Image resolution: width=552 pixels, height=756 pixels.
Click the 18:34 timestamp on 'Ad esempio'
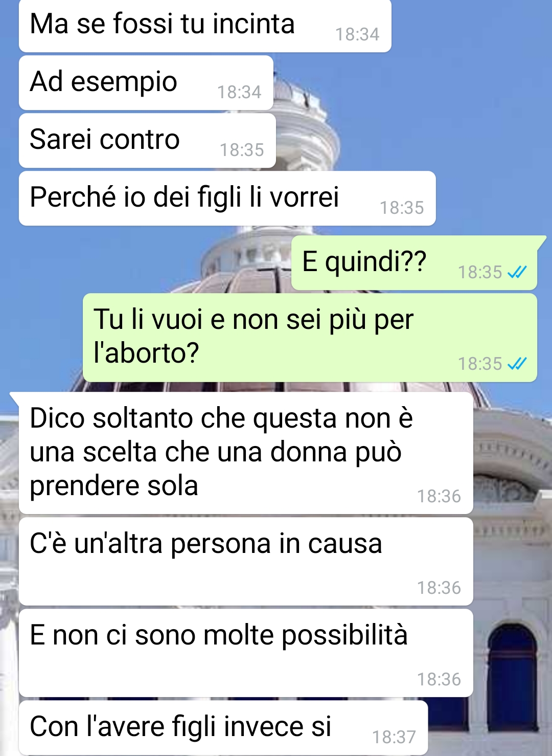click(239, 92)
